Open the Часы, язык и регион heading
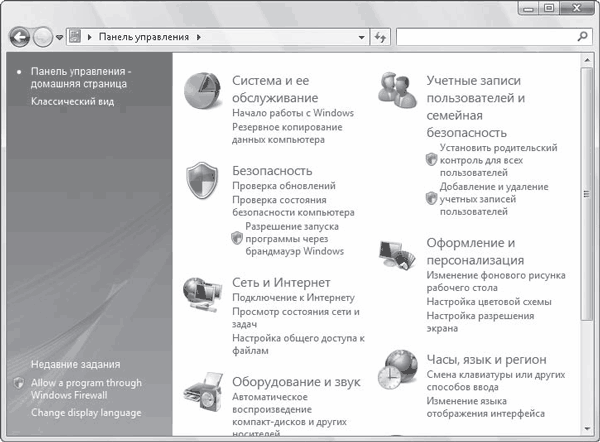Image resolution: width=600 pixels, height=442 pixels. click(x=486, y=359)
